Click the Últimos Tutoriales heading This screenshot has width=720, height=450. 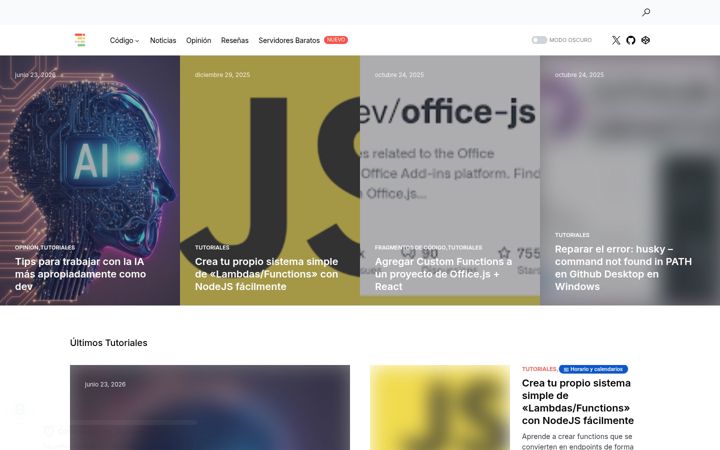[108, 343]
